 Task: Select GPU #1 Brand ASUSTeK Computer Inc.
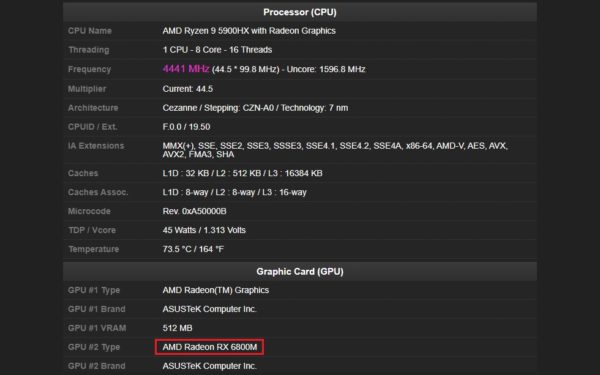[x=209, y=309]
